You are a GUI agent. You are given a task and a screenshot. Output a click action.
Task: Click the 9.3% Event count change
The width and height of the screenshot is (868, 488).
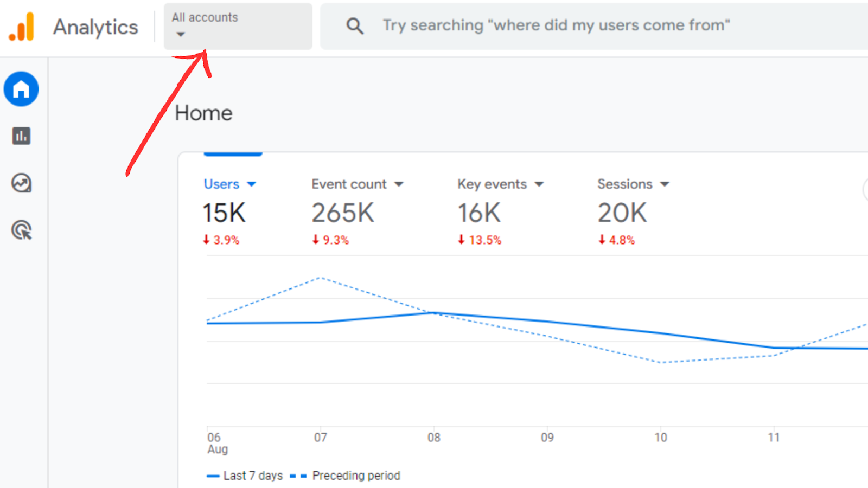[330, 240]
